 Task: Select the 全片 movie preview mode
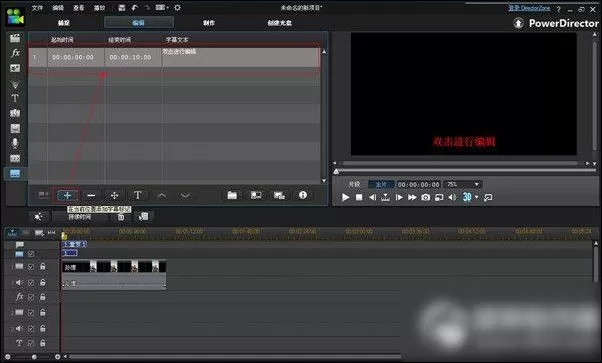coord(381,184)
